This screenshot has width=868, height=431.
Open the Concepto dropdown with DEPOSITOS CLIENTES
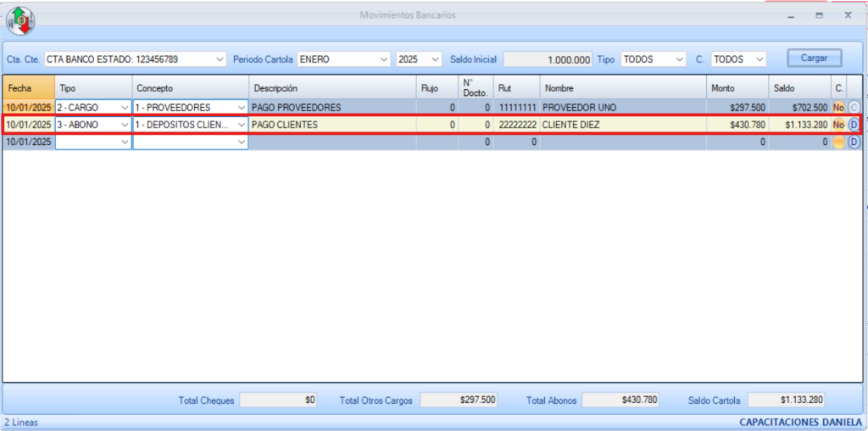click(x=242, y=125)
